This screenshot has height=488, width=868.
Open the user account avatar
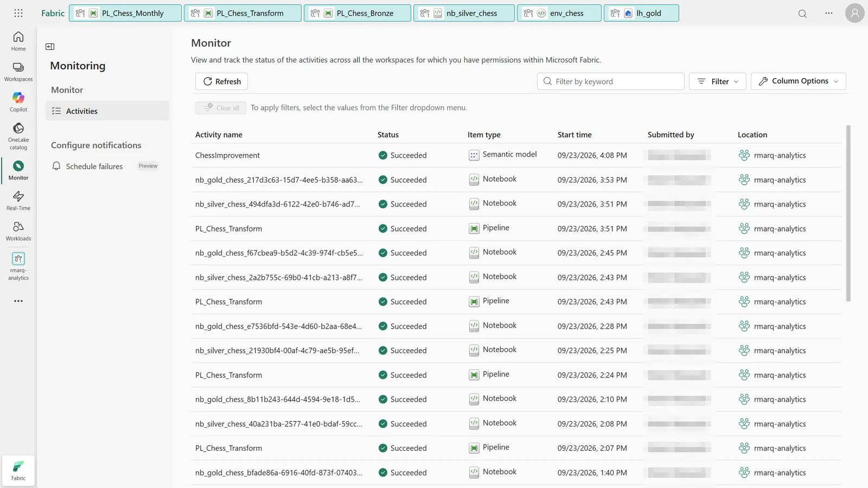tap(854, 13)
